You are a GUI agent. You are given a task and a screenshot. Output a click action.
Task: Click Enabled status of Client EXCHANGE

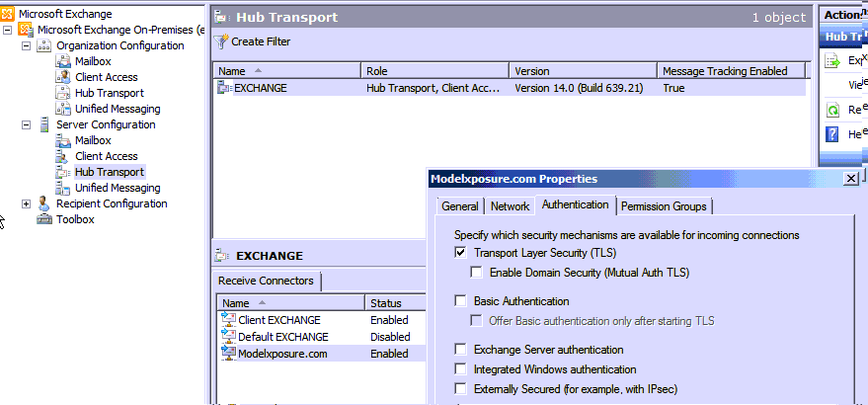click(389, 320)
